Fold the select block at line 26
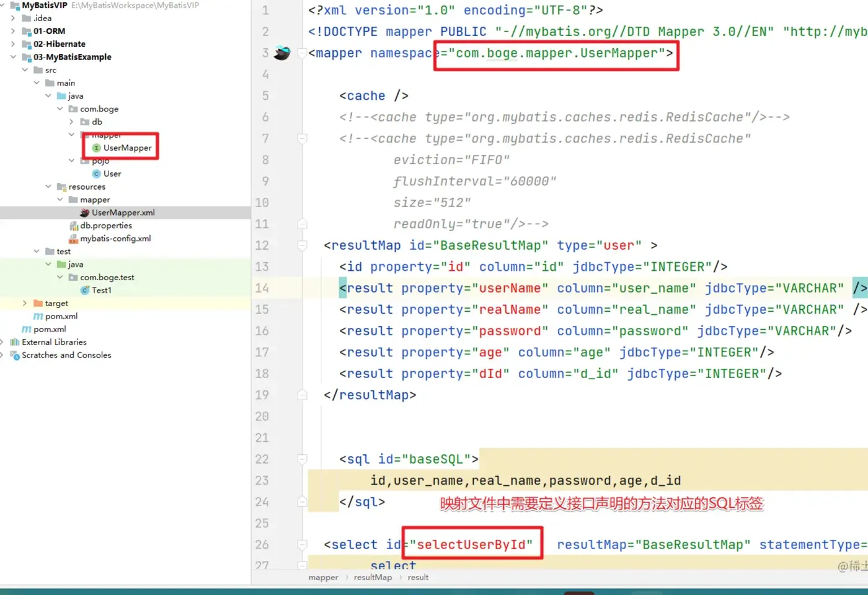Screen dimensions: 868x595 (x=302, y=545)
